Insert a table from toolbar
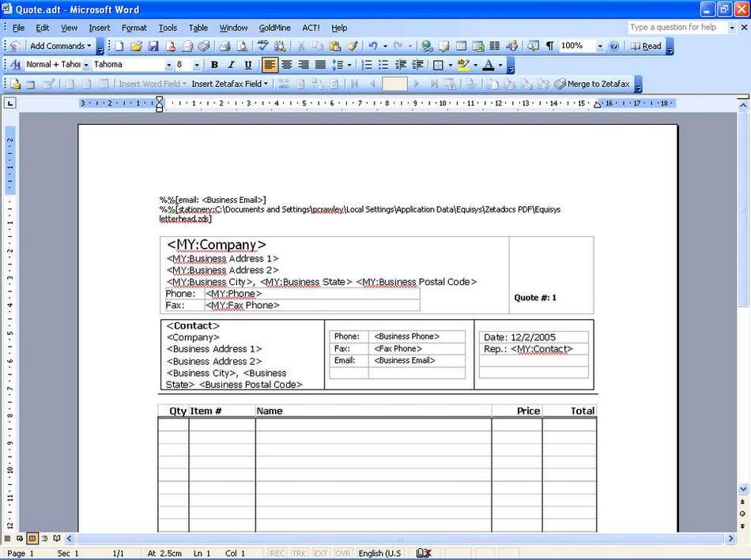This screenshot has height=560, width=751. point(461,46)
